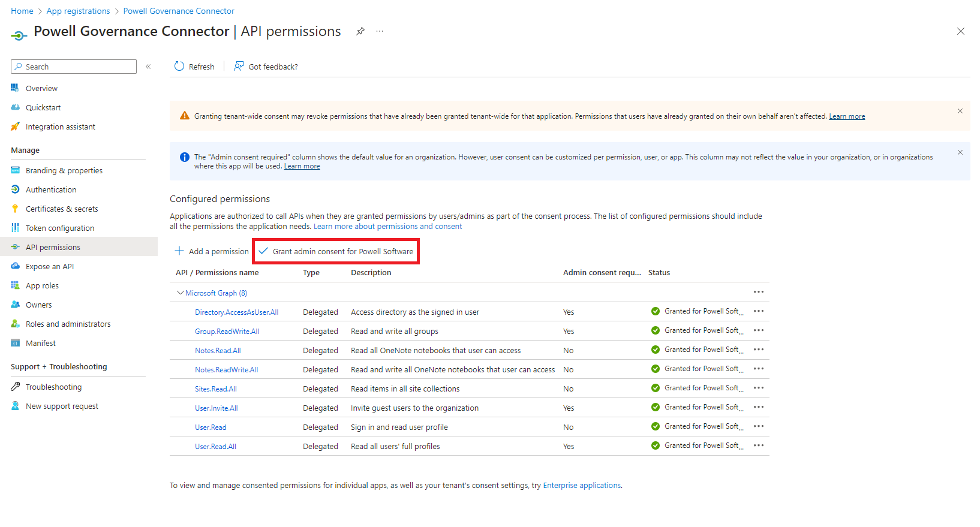Viewport: 980px width, 527px height.
Task: Open more options for Sites.Read.All row
Action: pyautogui.click(x=759, y=388)
